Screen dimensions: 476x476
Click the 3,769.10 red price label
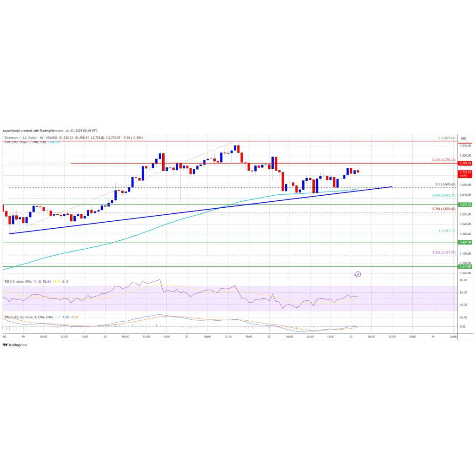coord(465,163)
